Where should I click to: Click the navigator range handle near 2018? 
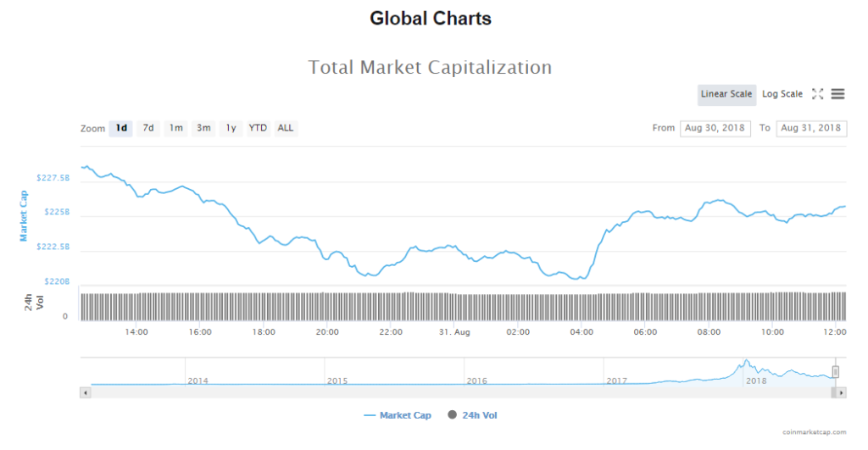point(835,371)
